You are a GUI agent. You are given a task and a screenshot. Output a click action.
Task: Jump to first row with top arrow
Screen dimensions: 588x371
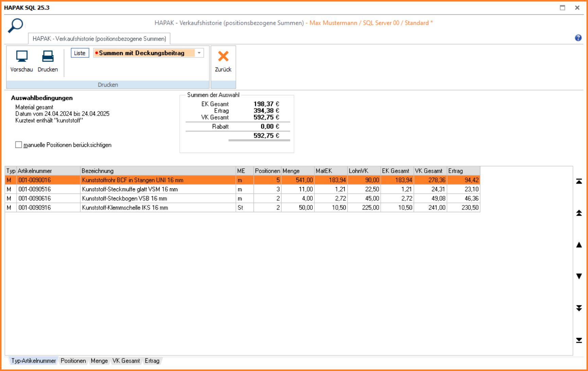point(579,181)
